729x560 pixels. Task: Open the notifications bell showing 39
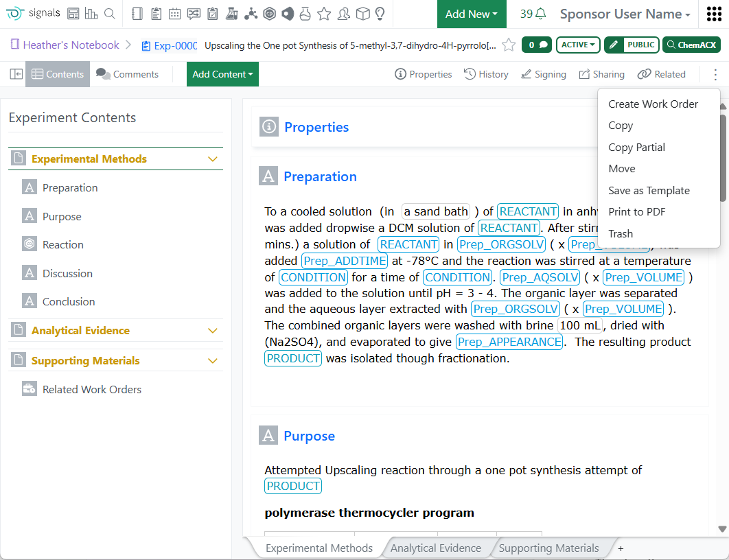[533, 14]
